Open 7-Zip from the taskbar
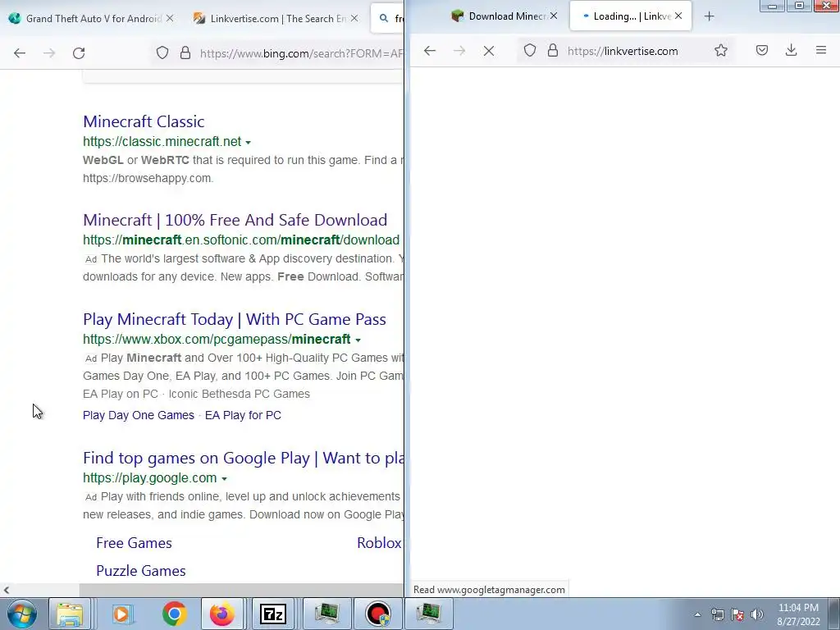 click(272, 614)
